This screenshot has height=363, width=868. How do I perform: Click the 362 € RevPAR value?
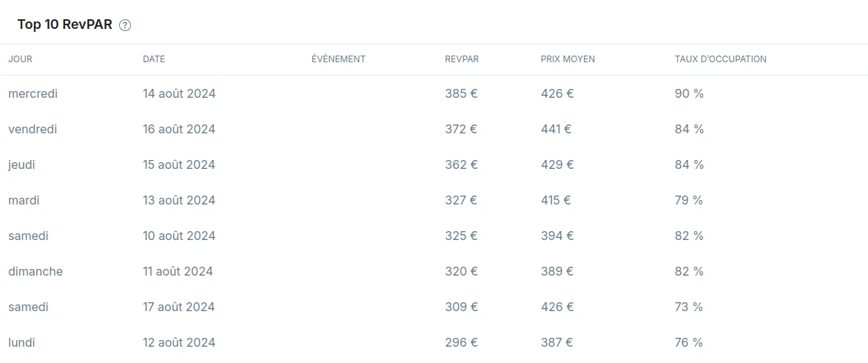click(461, 165)
